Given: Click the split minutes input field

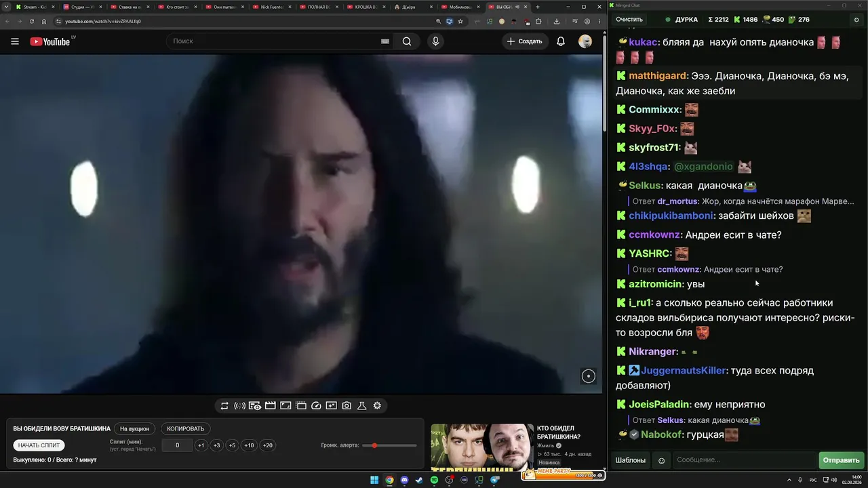Looking at the screenshot, I should tap(178, 445).
